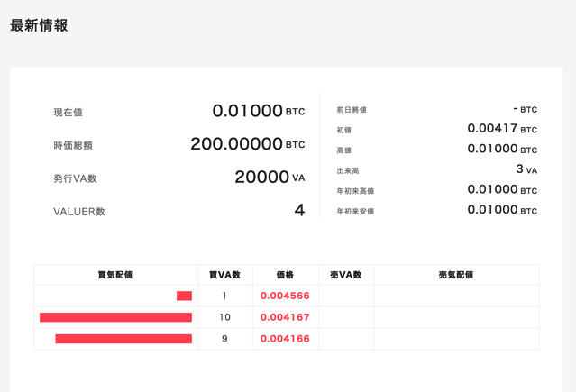
Task: Click the 売気配値 column header
Action: point(456,275)
